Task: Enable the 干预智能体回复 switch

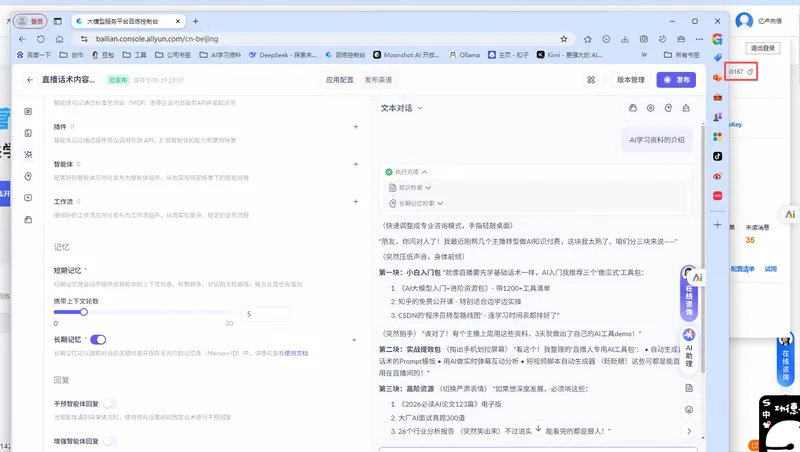Action: pos(110,404)
